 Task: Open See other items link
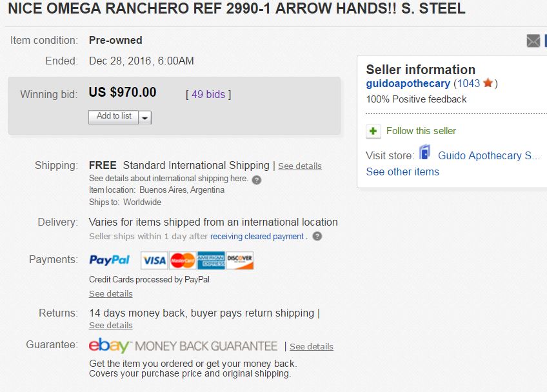pos(403,171)
